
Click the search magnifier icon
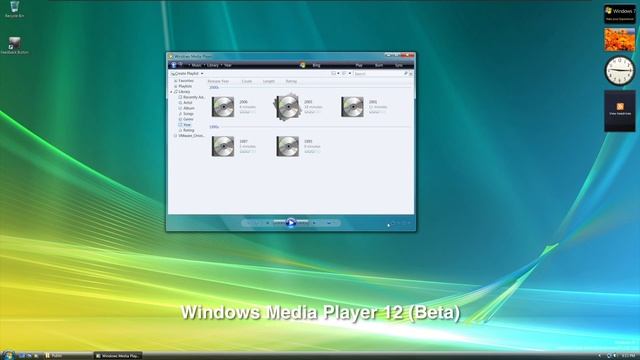405,73
